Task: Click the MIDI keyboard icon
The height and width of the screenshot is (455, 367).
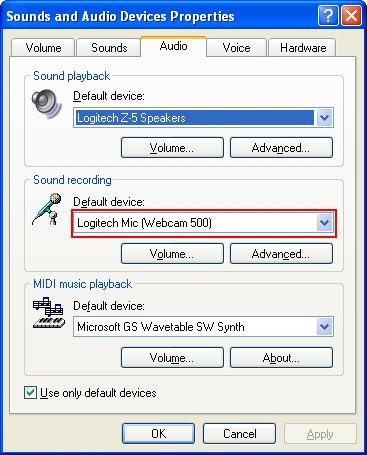Action: (x=49, y=313)
